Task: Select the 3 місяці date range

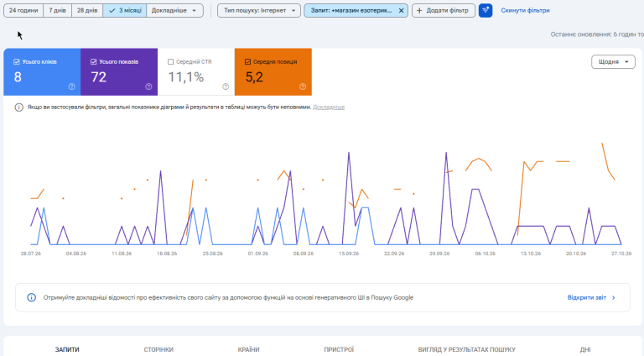Action: click(x=125, y=10)
